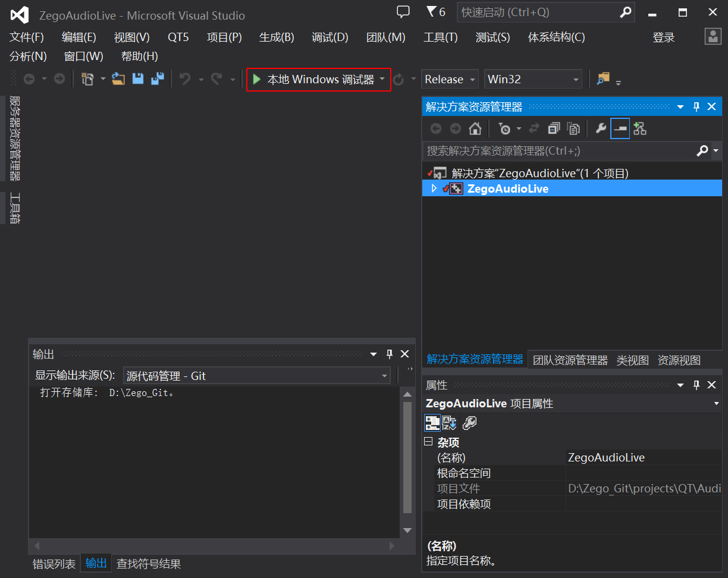The image size is (728, 578).
Task: Open the debugger target dropdown arrow
Action: [x=382, y=79]
